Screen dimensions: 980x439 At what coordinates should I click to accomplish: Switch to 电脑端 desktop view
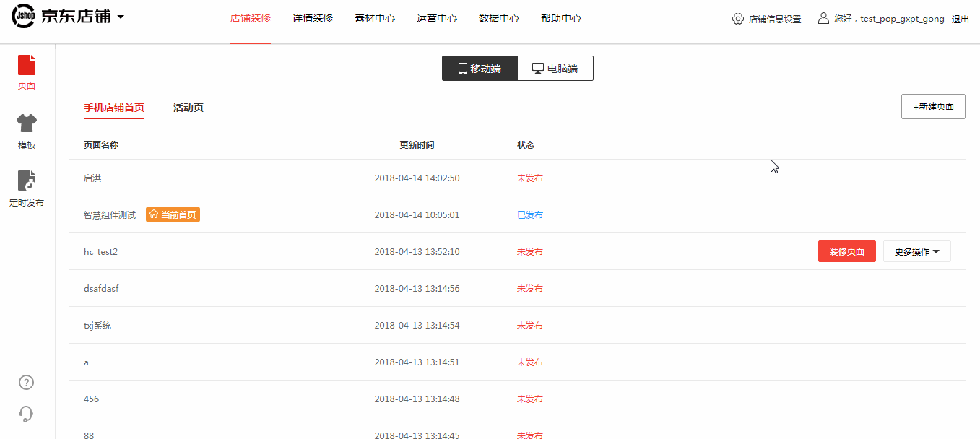555,69
